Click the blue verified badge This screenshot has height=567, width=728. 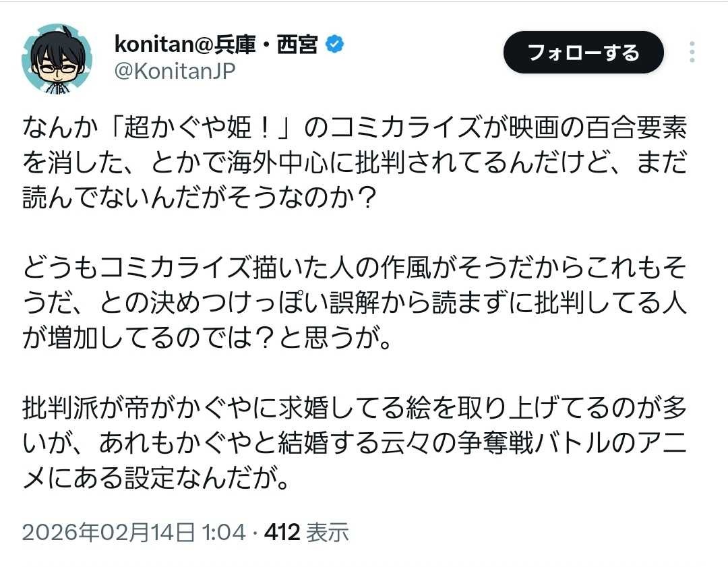[x=335, y=44]
